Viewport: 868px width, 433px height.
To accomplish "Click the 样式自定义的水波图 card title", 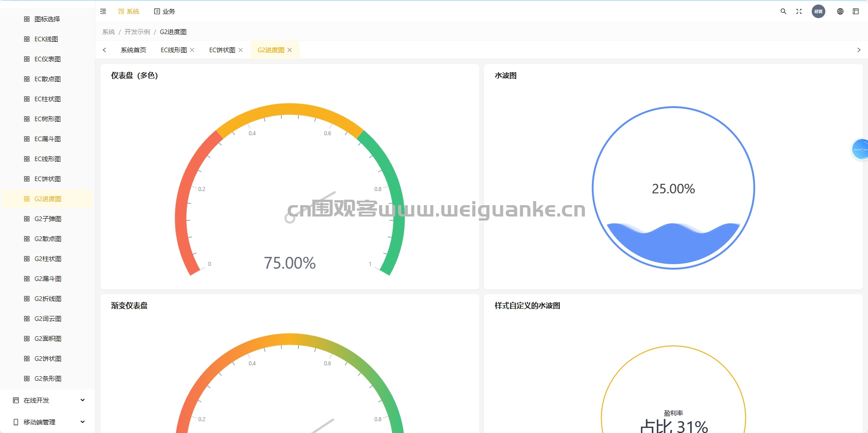I will [x=528, y=305].
